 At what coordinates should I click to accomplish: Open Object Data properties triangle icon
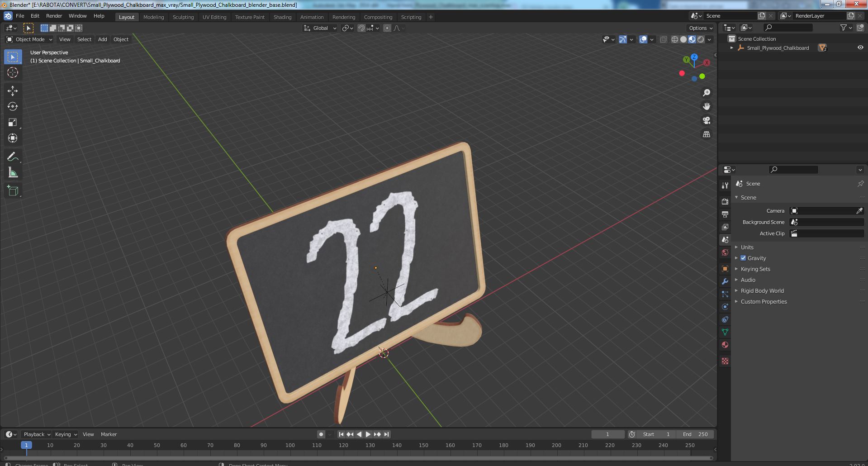coord(725,332)
